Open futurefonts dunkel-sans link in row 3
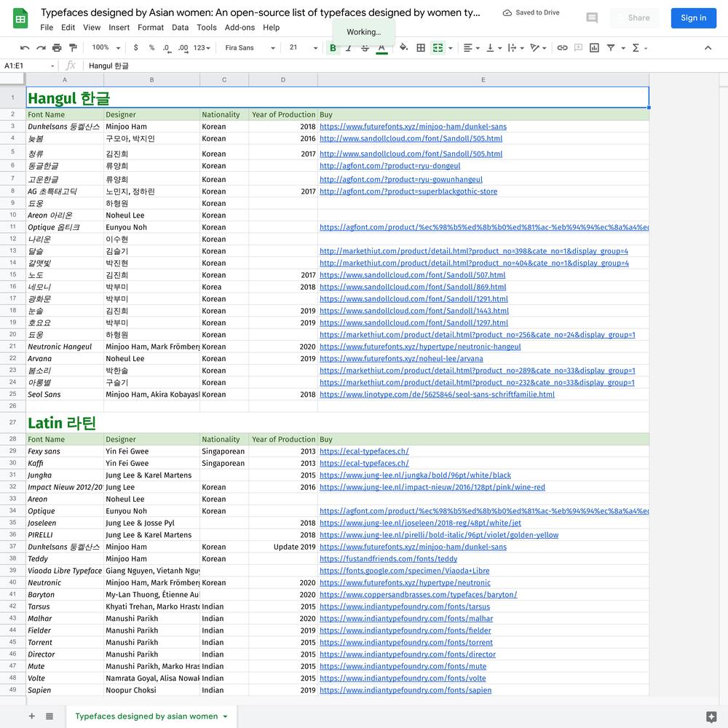Viewport: 728px width, 728px height. [413, 126]
